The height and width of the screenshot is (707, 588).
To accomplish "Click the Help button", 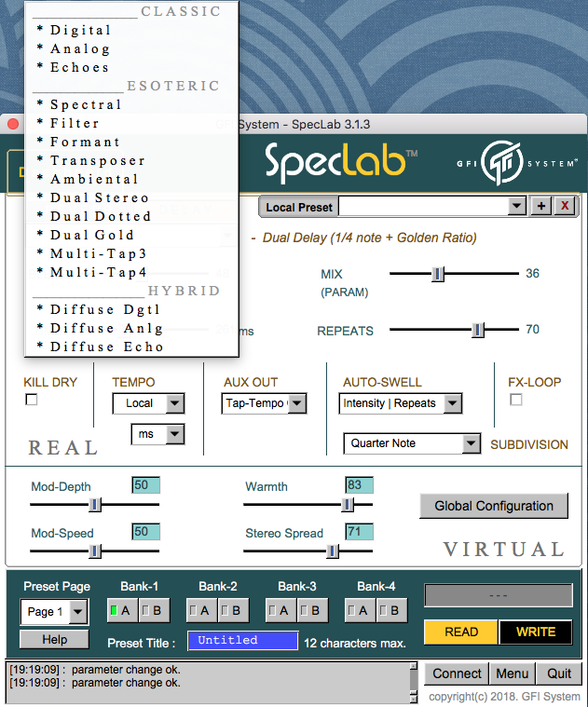I will (55, 639).
